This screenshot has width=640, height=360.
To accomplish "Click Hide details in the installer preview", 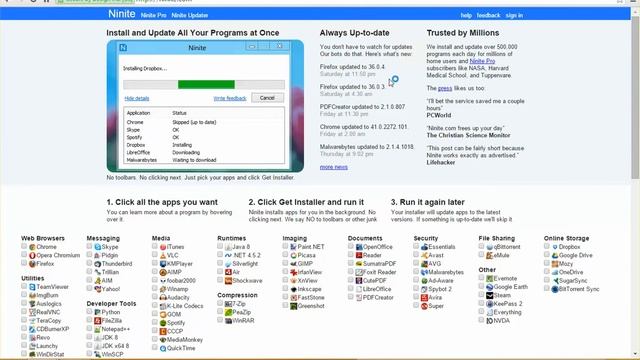I will pos(137,98).
